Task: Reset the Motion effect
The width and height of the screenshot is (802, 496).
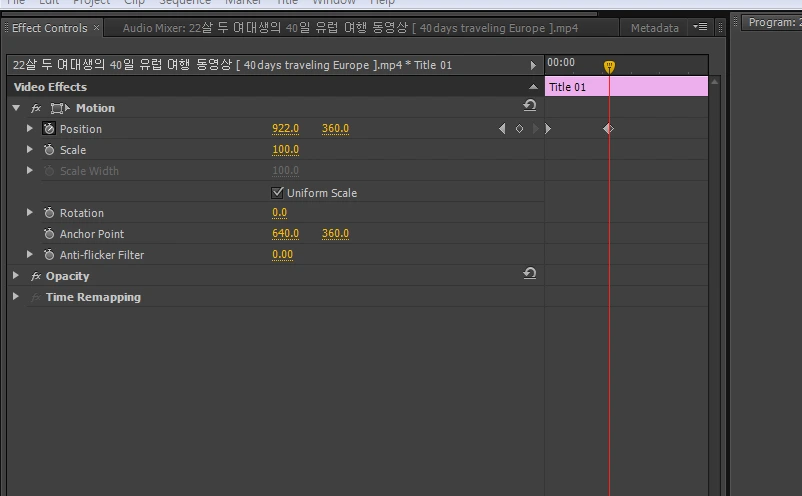Action: [x=529, y=105]
